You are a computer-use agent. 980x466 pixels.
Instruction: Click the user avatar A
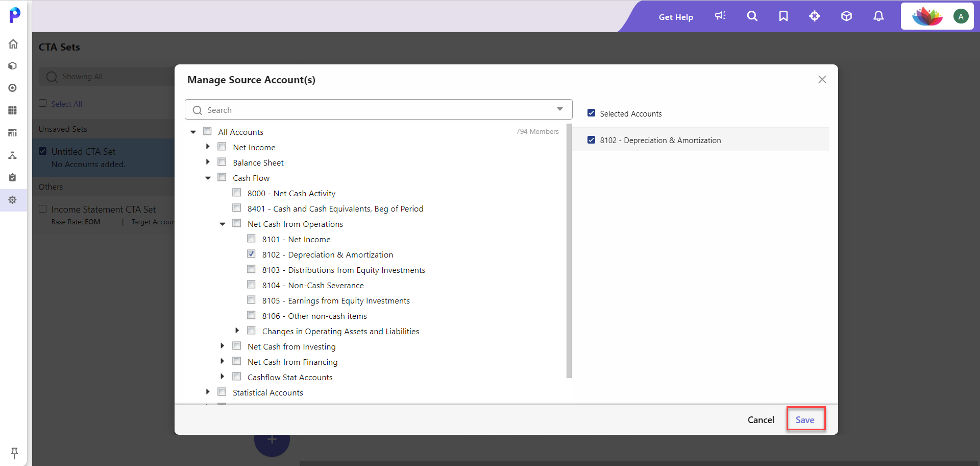tap(961, 16)
